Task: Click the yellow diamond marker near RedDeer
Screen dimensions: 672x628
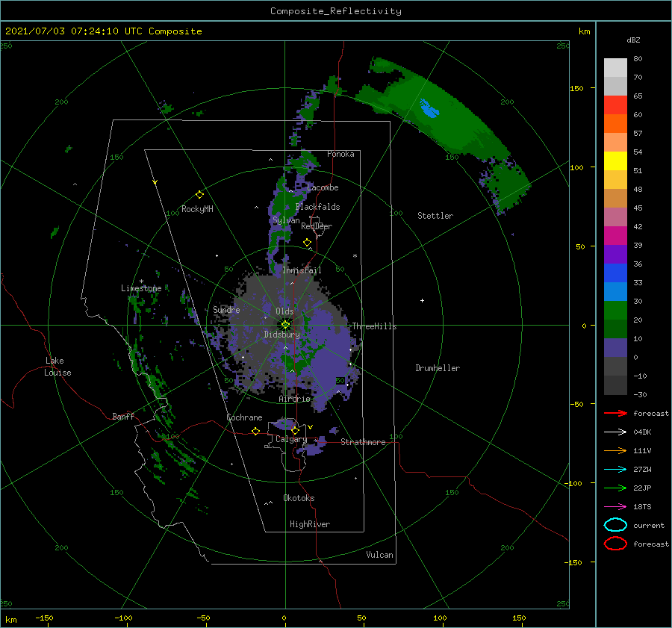Action: pyautogui.click(x=308, y=243)
